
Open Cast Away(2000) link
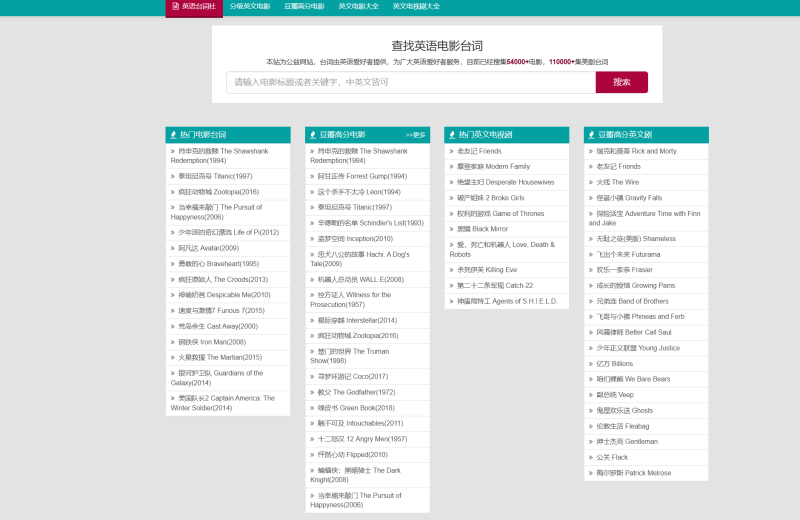[218, 327]
